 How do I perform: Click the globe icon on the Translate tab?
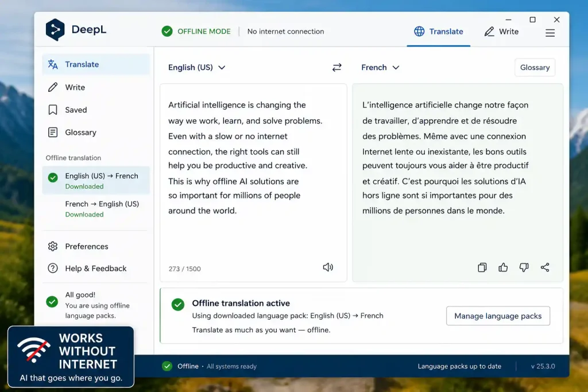coord(419,32)
